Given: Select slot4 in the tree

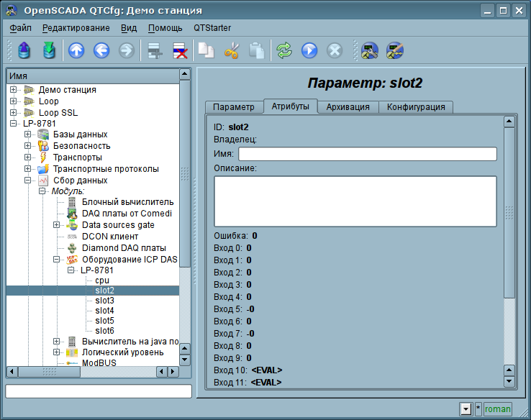Looking at the screenshot, I should [x=104, y=311].
